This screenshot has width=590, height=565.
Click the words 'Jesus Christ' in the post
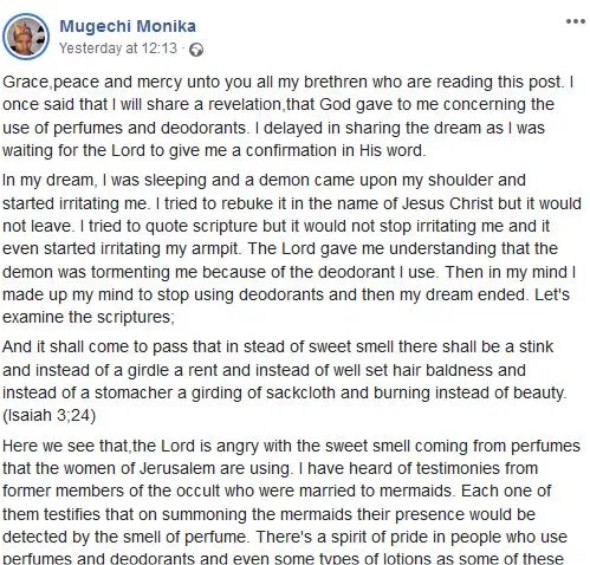(x=447, y=204)
